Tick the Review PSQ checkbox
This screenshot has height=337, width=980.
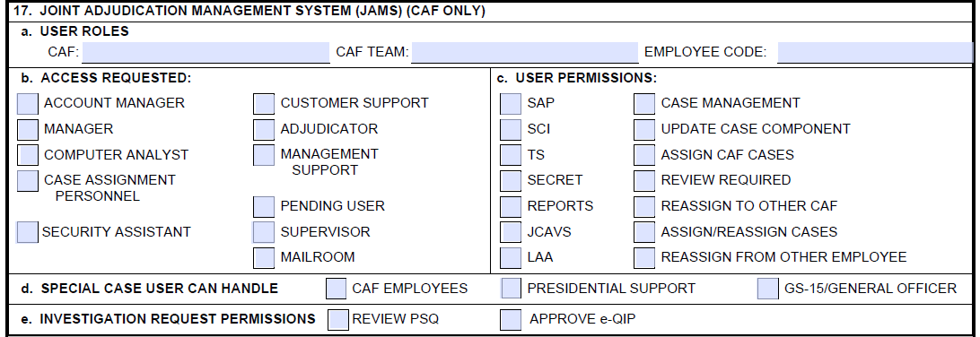coord(338,320)
